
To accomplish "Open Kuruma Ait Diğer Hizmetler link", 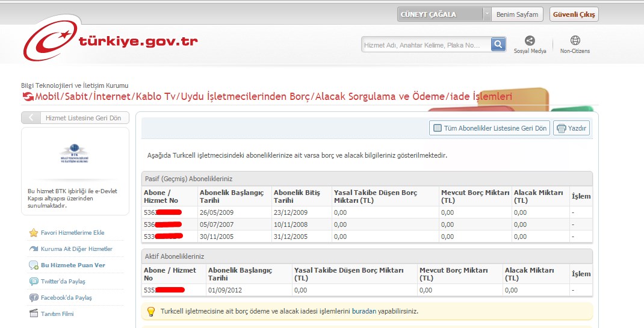I will click(x=76, y=249).
